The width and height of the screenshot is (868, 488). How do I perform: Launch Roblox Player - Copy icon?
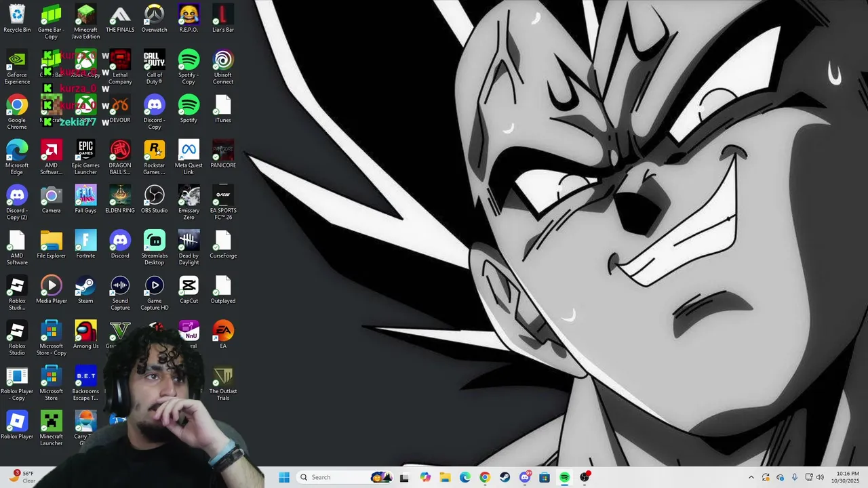pyautogui.click(x=17, y=383)
